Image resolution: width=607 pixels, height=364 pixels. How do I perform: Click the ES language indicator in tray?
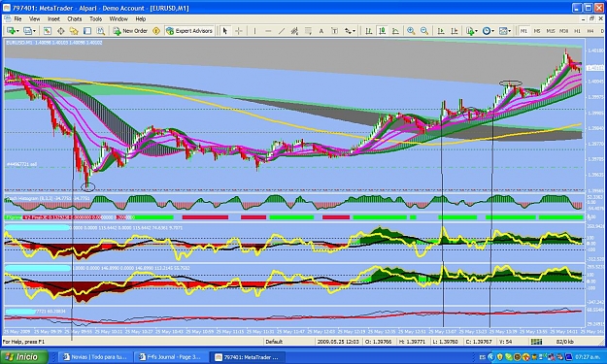[x=483, y=357]
